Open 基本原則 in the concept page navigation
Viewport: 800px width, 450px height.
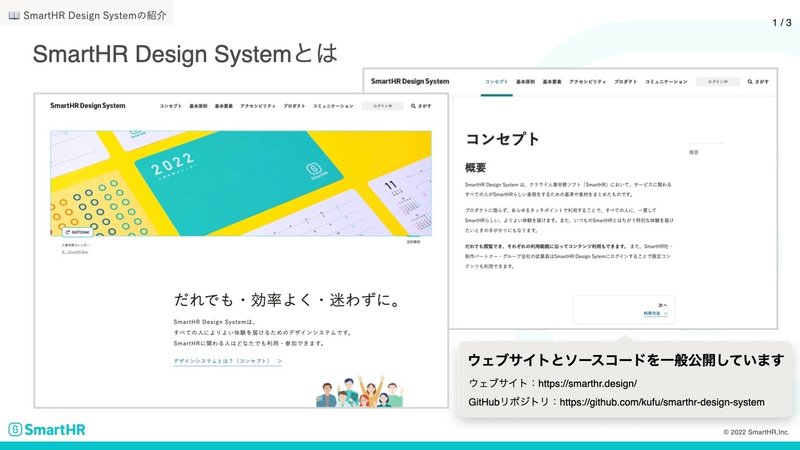(x=526, y=82)
